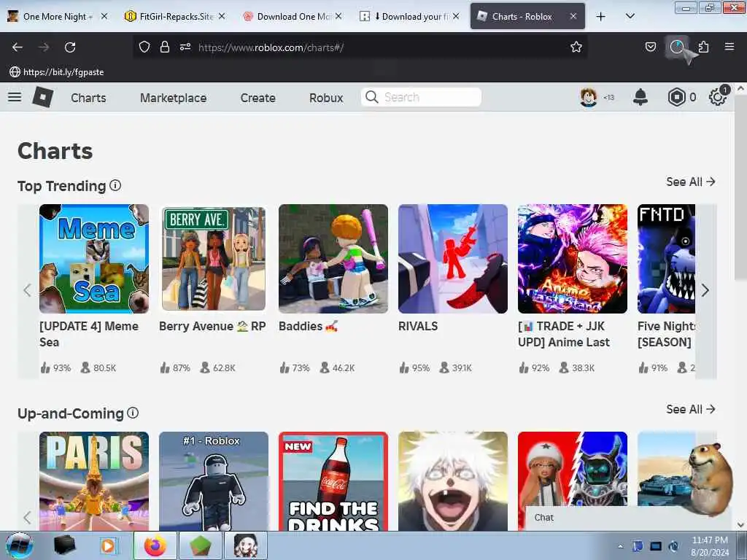Switch to Download your file tab
Screen dimensions: 747x560
point(410,16)
